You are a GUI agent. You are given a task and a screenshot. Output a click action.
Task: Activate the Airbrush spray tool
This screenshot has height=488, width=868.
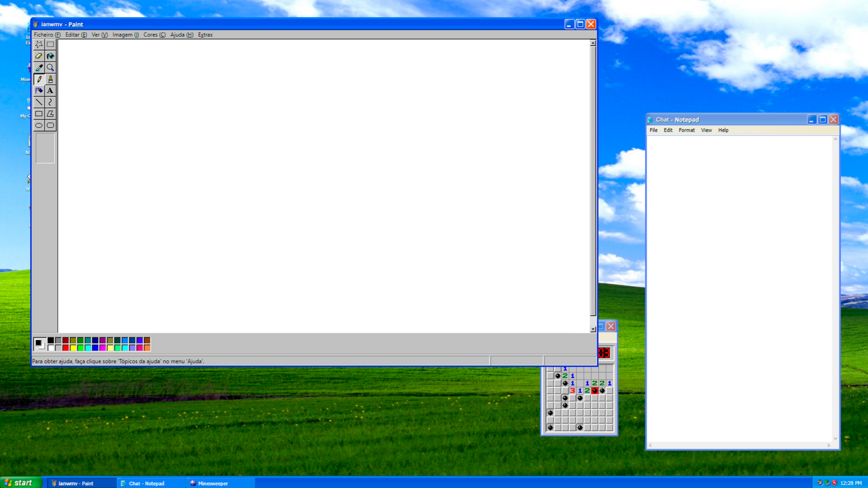[38, 91]
